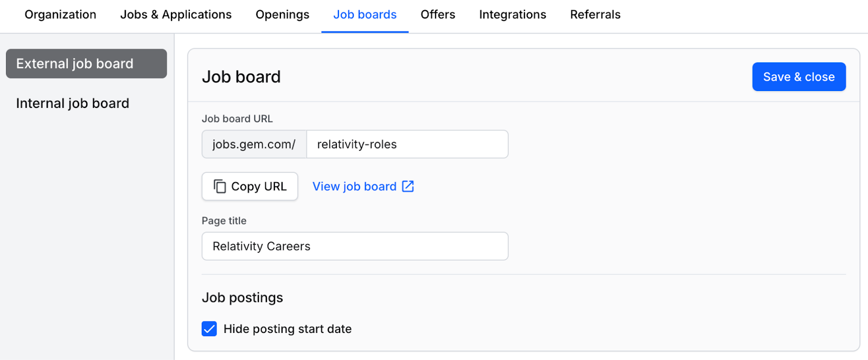Click the Copy URL button label

(259, 187)
